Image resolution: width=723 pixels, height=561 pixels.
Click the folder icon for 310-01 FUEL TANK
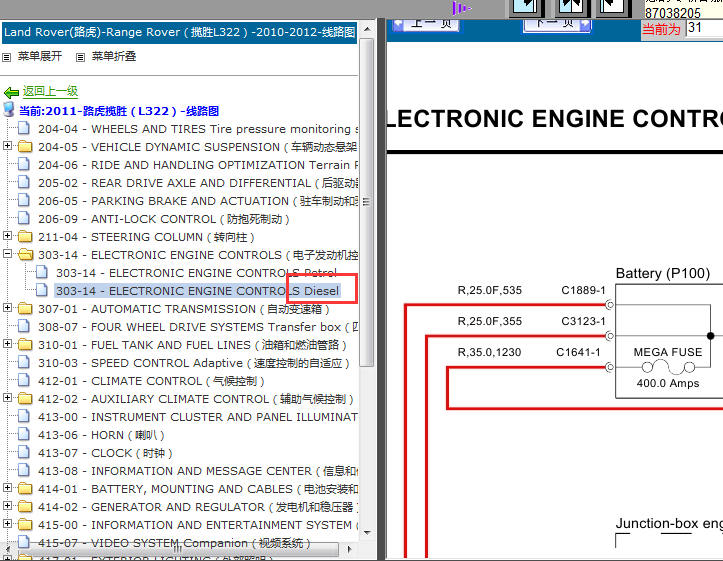point(25,344)
